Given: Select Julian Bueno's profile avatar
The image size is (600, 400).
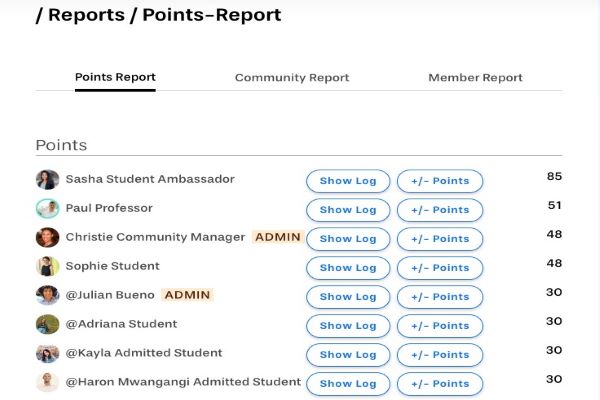Looking at the screenshot, I should click(47, 296).
